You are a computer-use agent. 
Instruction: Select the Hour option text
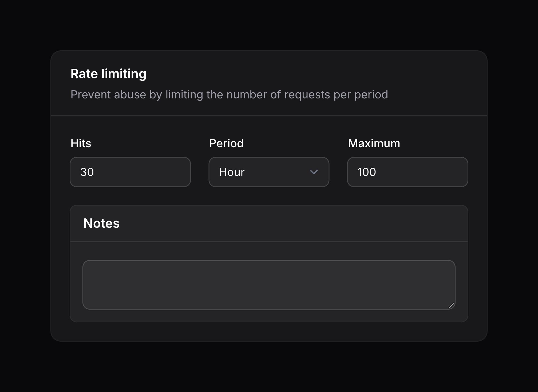[x=232, y=172]
